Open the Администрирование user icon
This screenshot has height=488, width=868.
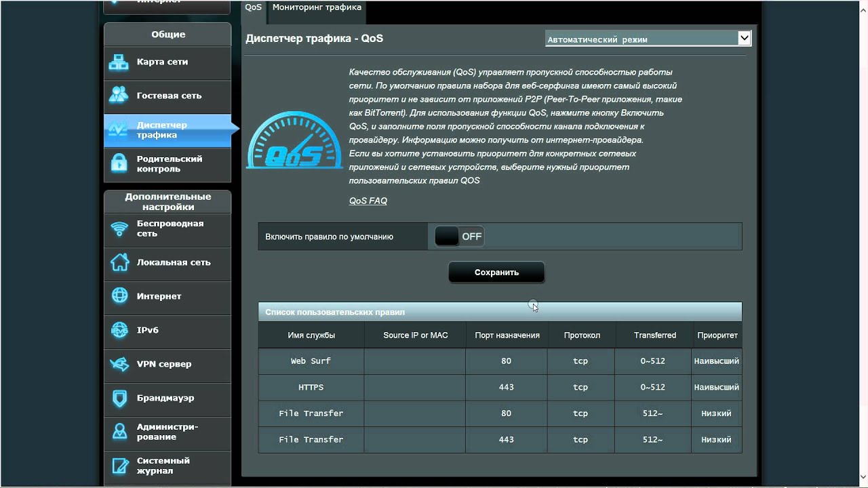[119, 432]
